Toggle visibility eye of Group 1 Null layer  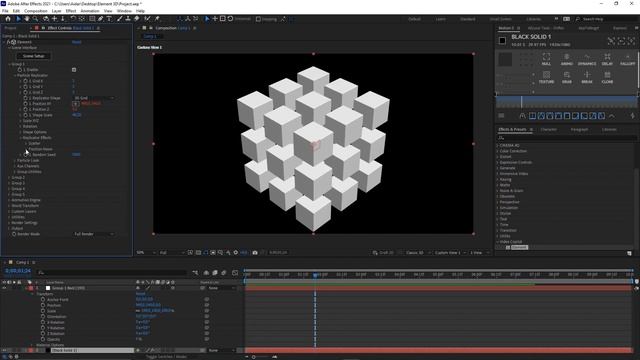point(4,288)
